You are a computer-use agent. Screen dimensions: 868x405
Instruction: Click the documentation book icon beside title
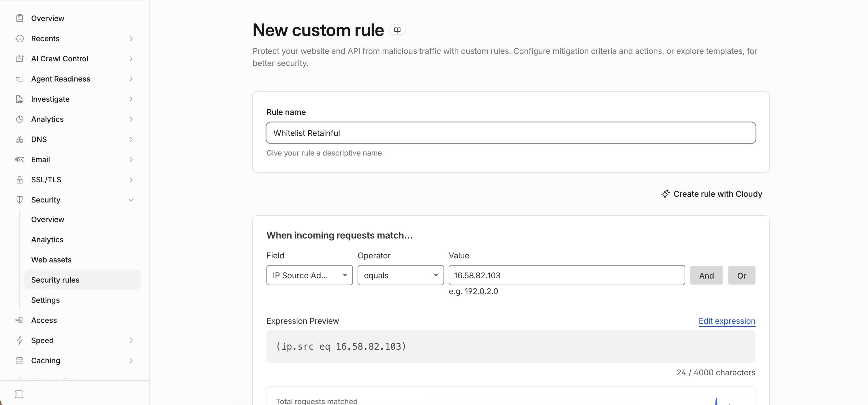[x=397, y=30]
